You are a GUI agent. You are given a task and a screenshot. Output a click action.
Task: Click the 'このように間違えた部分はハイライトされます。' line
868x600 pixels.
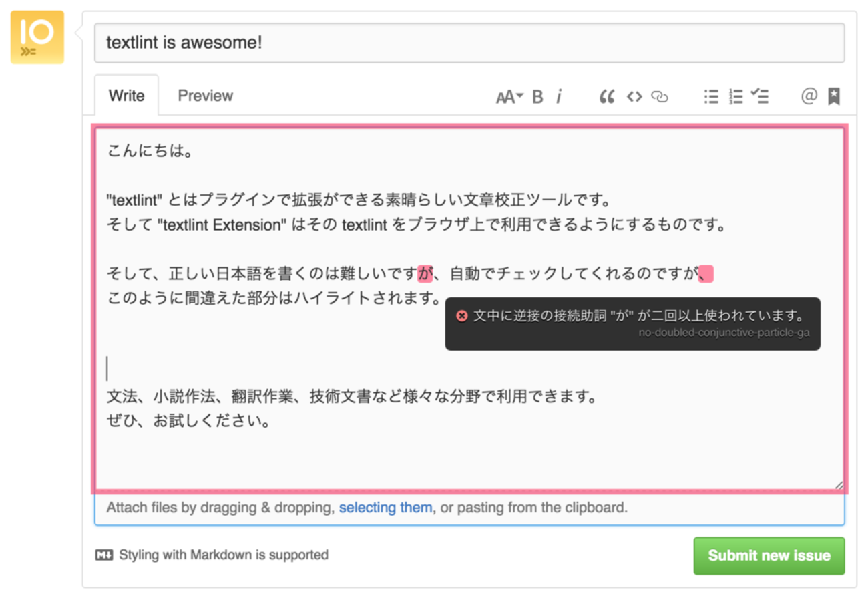(x=274, y=298)
